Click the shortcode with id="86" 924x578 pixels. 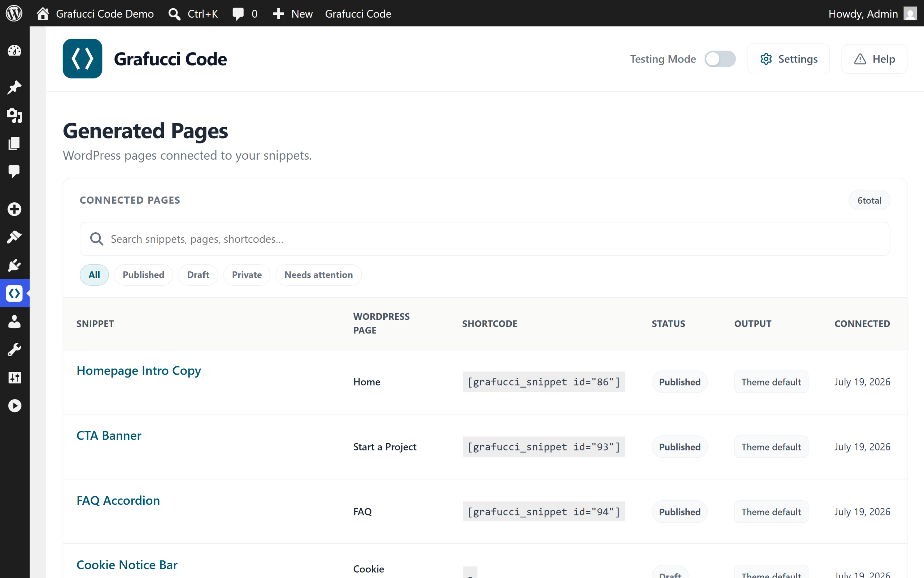tap(544, 381)
